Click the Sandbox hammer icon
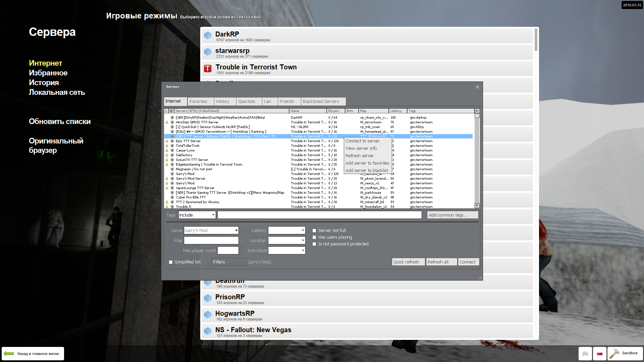This screenshot has width=644, height=362. click(614, 354)
